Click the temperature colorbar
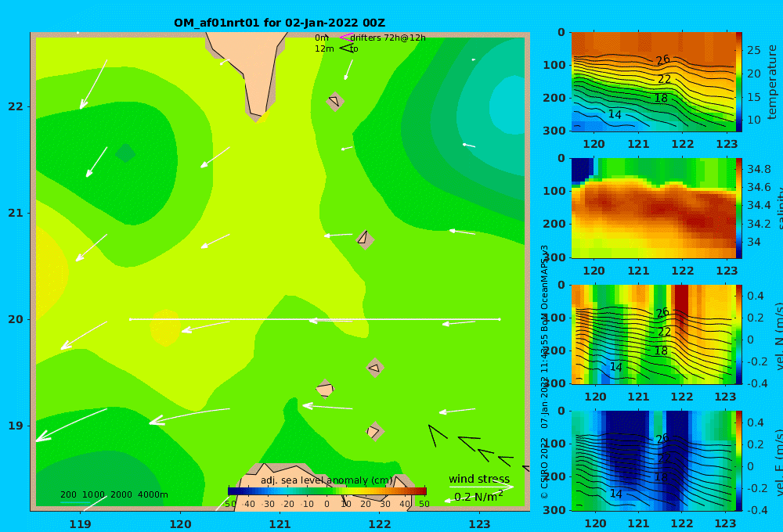Image resolution: width=783 pixels, height=532 pixels. click(739, 82)
